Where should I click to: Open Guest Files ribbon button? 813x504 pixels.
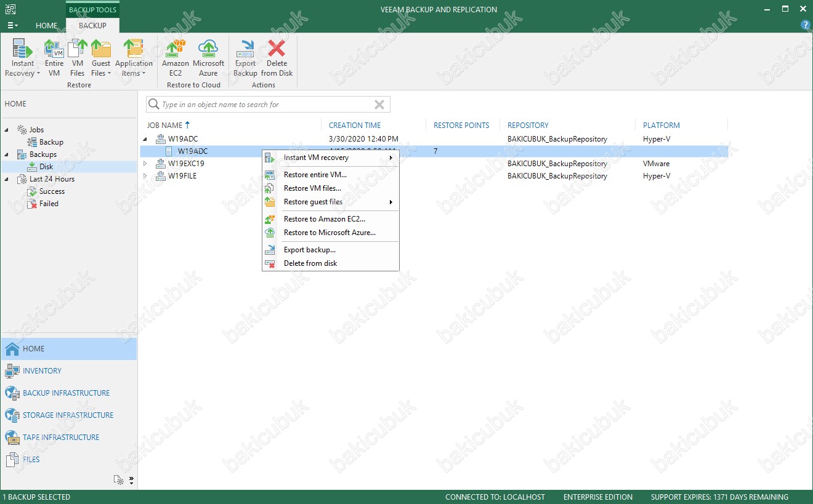(100, 58)
